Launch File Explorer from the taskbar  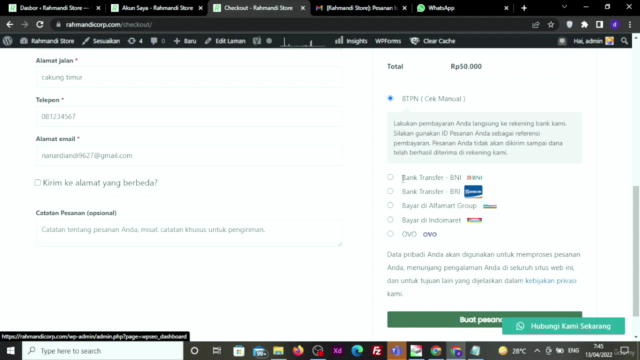(x=278, y=351)
